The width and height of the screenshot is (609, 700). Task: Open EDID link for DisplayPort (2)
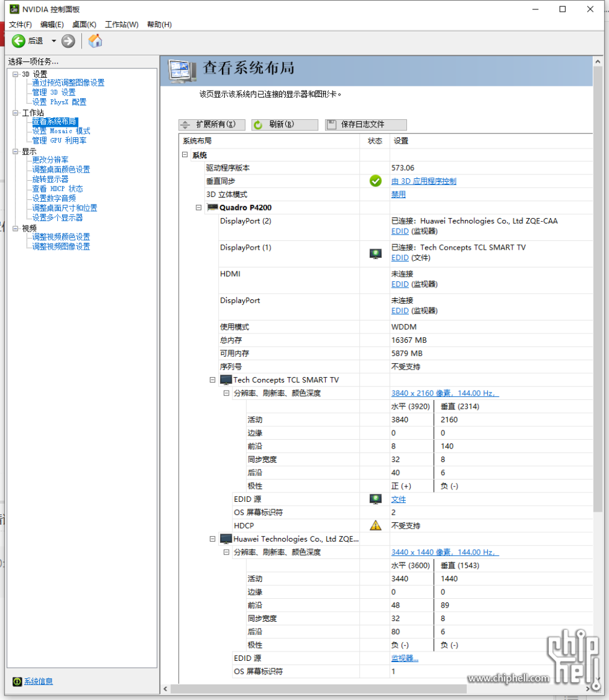coord(400,231)
